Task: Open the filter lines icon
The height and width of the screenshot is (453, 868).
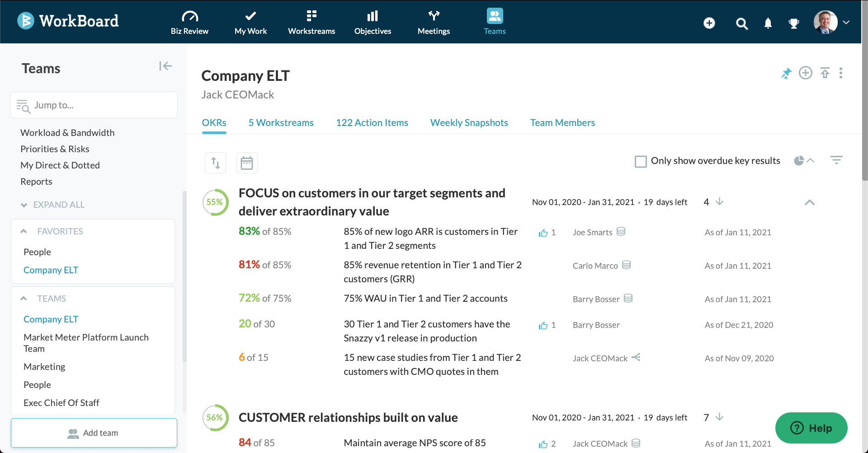Action: (x=836, y=160)
